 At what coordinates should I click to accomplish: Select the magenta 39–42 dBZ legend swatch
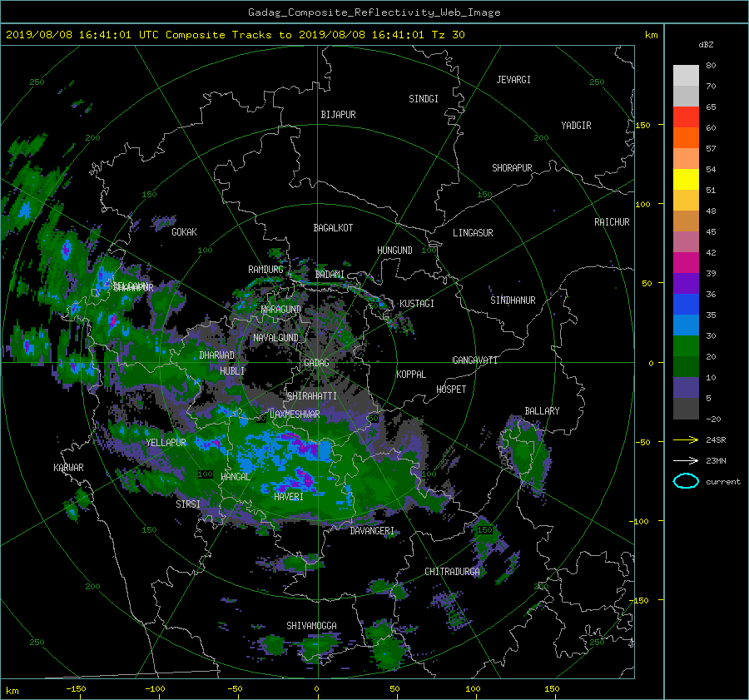click(x=686, y=263)
